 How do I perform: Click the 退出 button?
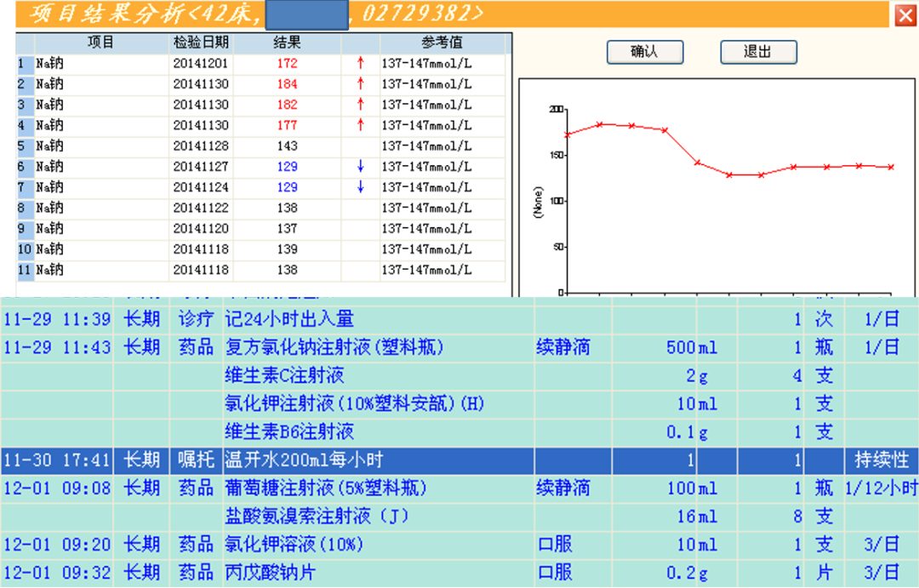(758, 52)
